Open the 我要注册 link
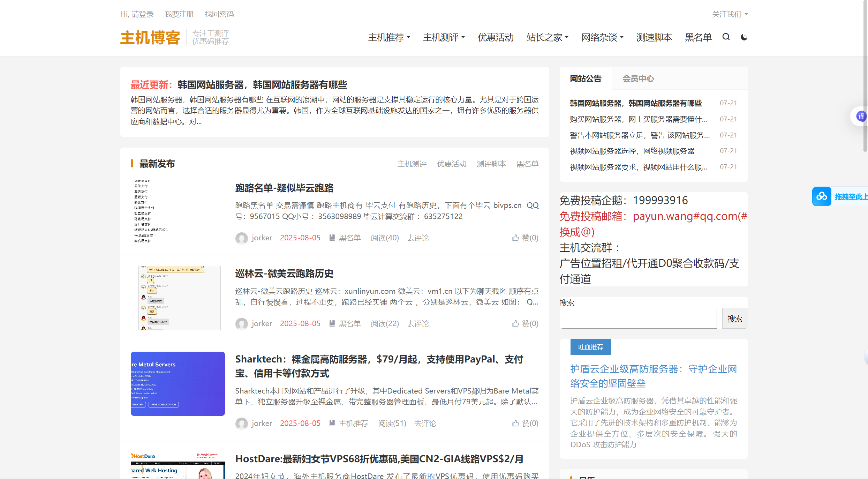The image size is (868, 479). [179, 14]
